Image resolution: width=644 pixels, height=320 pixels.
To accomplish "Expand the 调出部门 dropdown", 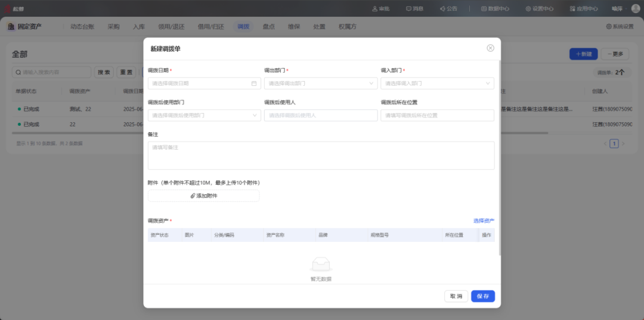I will (320, 83).
